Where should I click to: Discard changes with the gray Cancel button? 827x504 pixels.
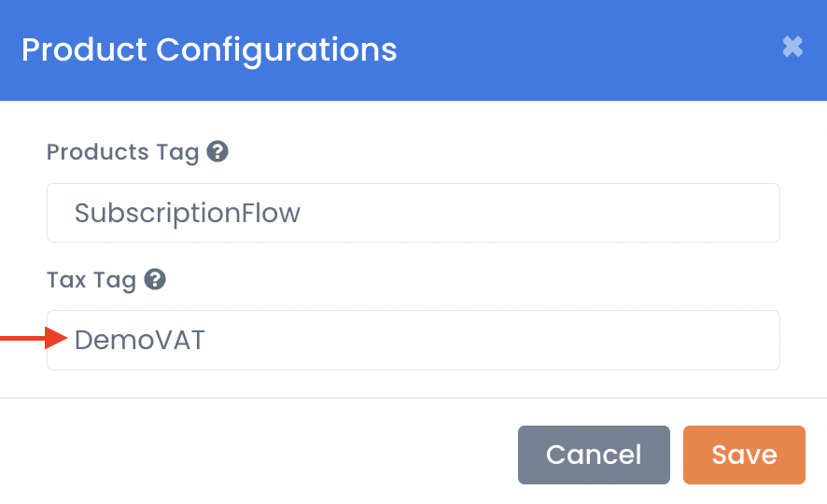coord(594,455)
